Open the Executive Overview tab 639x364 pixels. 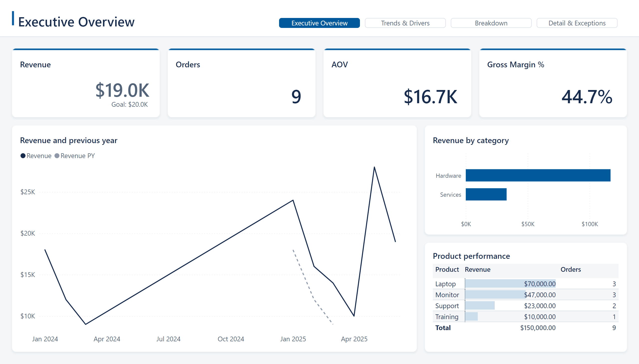(319, 23)
